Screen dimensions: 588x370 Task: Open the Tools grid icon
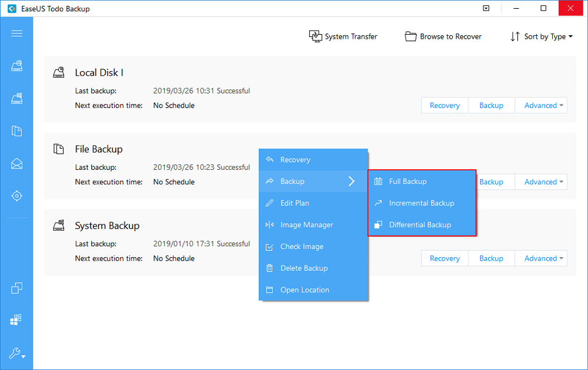16,319
